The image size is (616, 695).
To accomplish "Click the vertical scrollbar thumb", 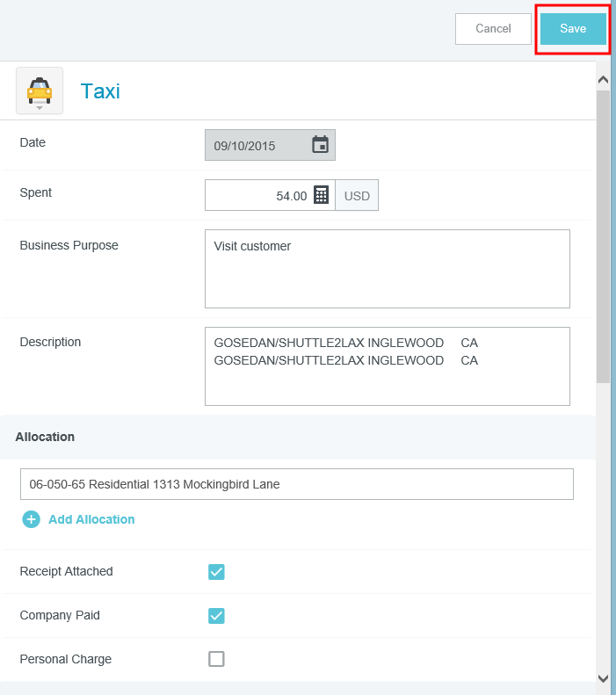I will click(x=603, y=236).
